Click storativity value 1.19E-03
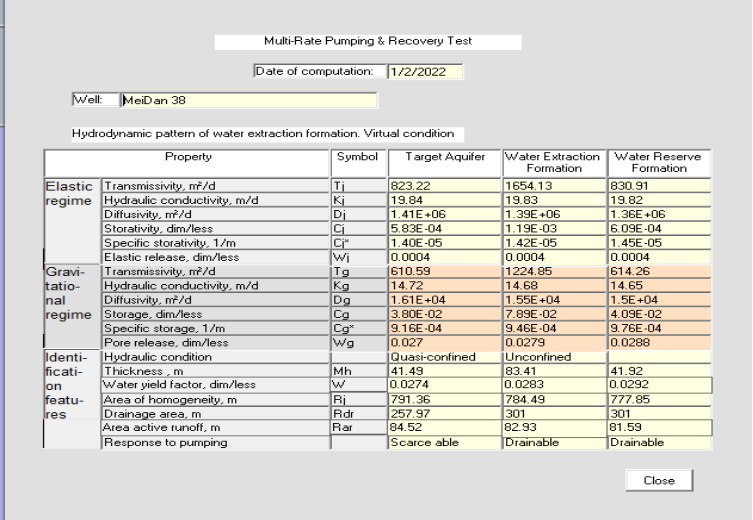The height and width of the screenshot is (520, 753). point(554,228)
